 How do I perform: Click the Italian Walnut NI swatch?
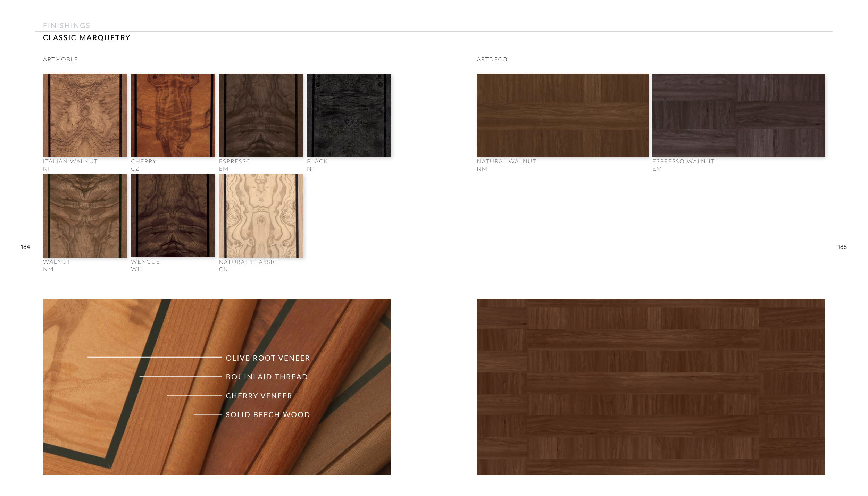[85, 115]
